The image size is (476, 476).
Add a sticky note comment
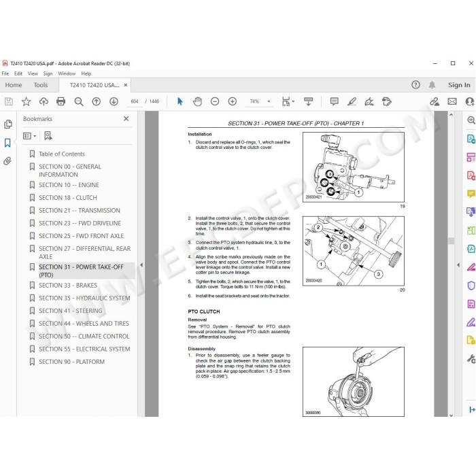click(x=335, y=101)
